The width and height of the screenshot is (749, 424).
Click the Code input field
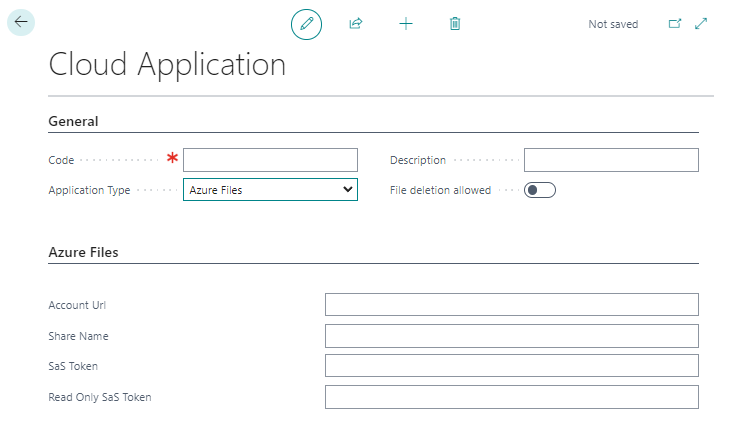pos(270,160)
